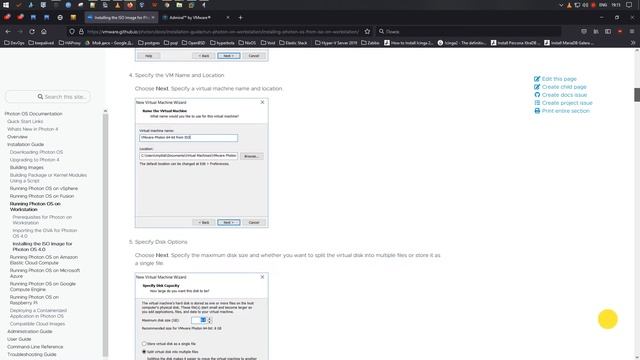This screenshot has height=360, width=640.
Task: Open the OpenBSD bookmarks folder
Action: [193, 42]
